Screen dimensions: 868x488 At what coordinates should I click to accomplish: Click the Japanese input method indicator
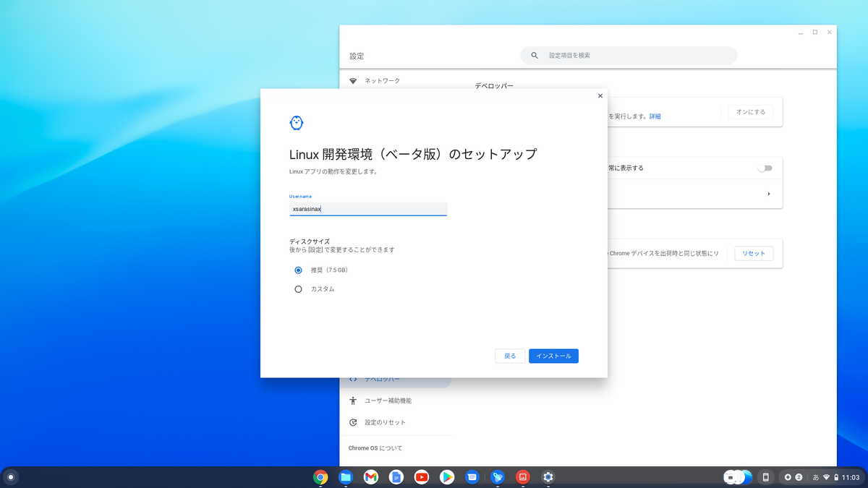[x=816, y=477]
